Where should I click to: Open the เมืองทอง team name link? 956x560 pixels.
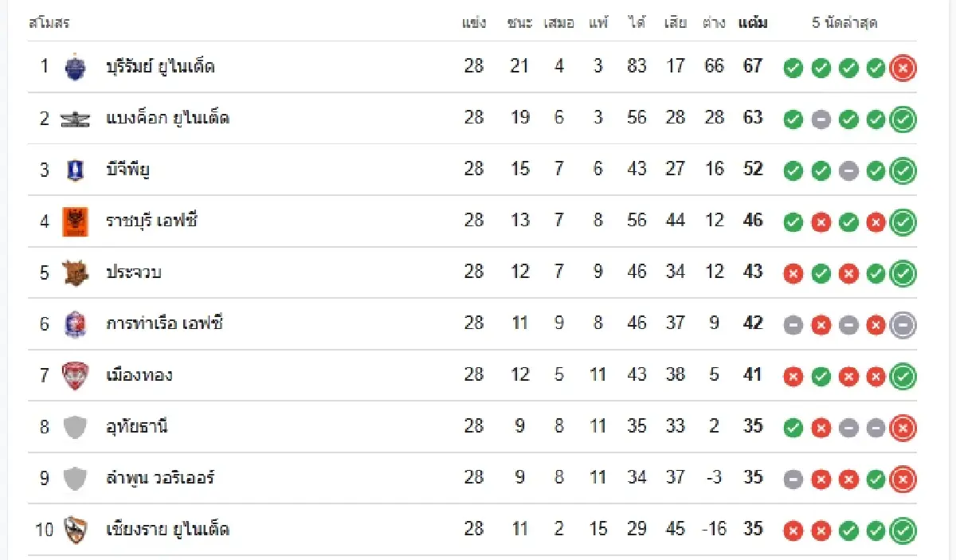(139, 375)
